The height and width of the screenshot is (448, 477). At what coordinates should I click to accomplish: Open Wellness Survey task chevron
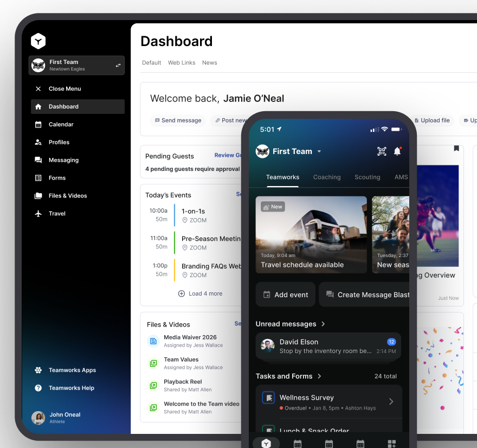[x=391, y=401]
